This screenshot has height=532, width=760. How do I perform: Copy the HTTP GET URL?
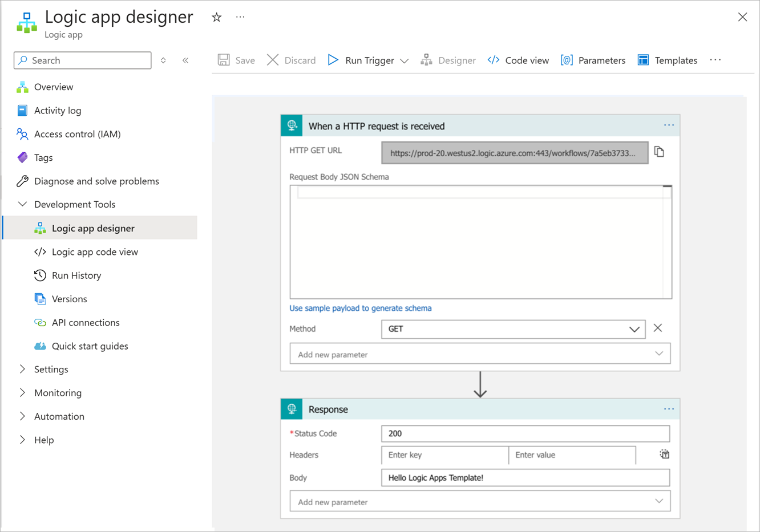[x=659, y=152]
